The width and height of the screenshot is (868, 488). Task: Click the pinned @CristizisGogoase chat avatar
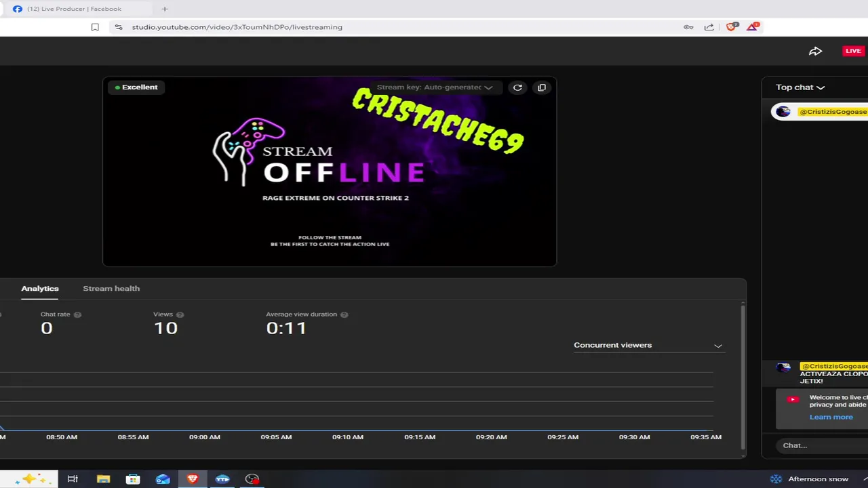(783, 112)
